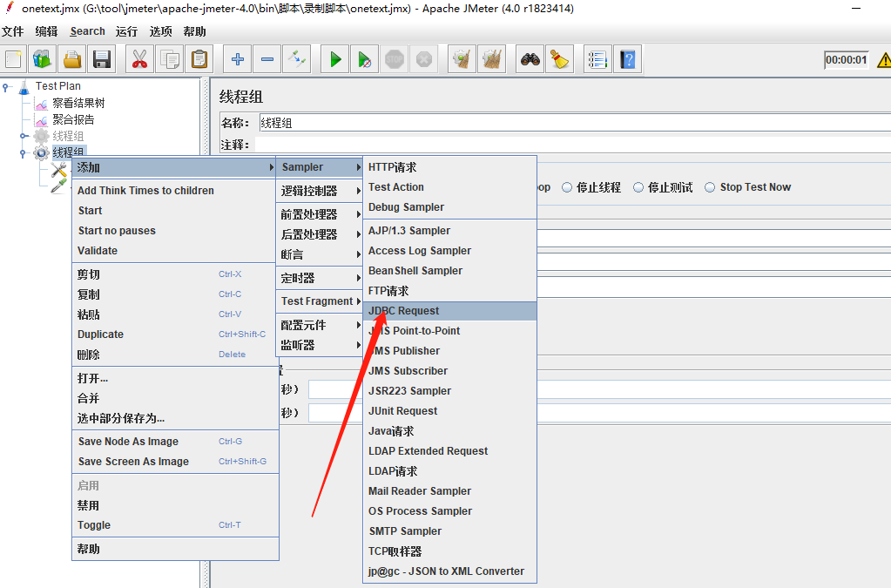Click Validate in context menu
Image resolution: width=891 pixels, height=588 pixels.
[174, 251]
